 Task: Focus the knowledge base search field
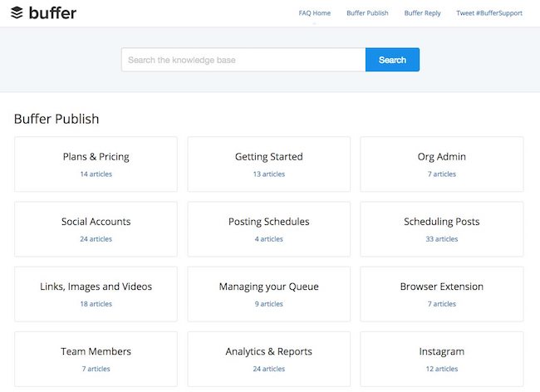click(x=243, y=60)
